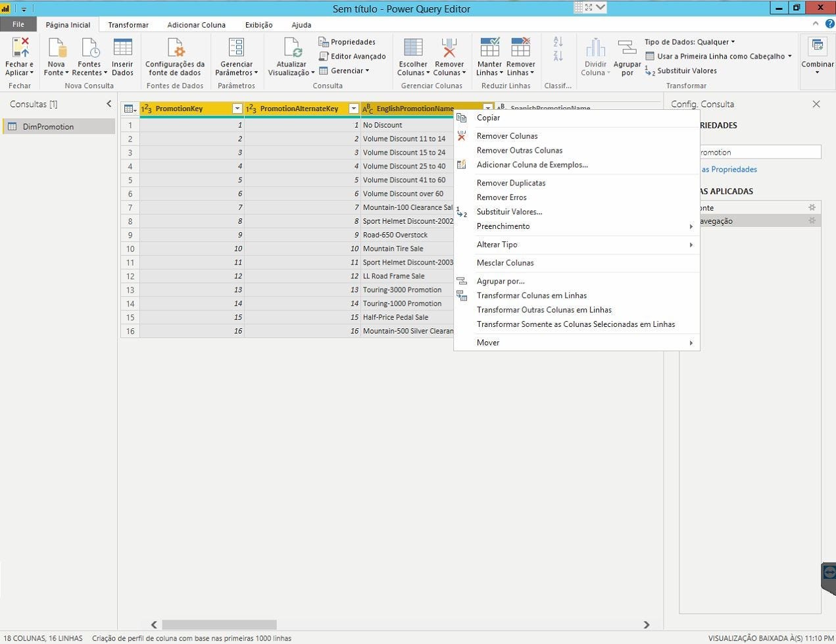Screen dimensions: 836x644
Task: Expand the Gerenciar dropdown in Consulta group
Action: coord(344,71)
